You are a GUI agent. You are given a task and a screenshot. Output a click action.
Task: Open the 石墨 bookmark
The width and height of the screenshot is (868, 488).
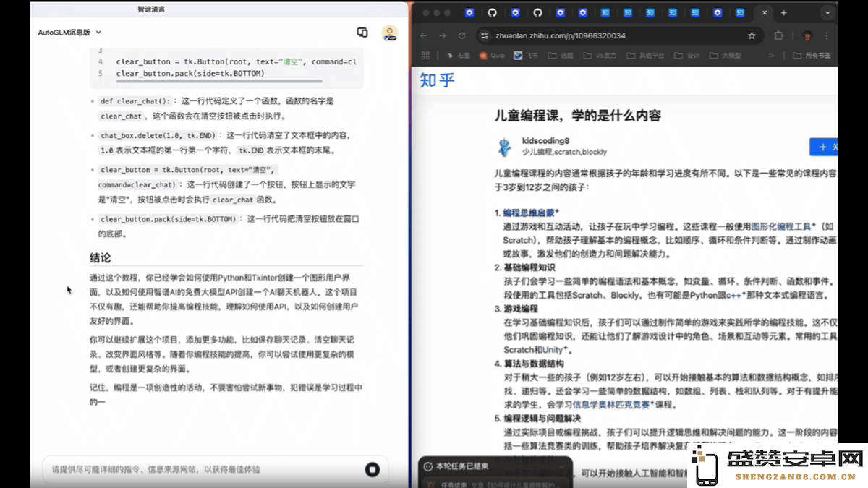tap(458, 56)
